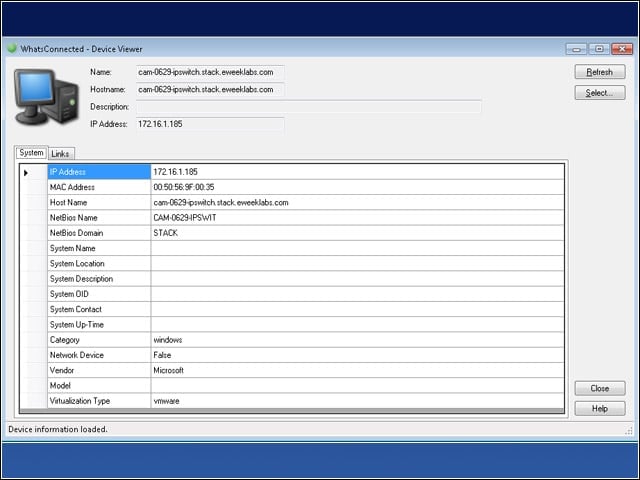The width and height of the screenshot is (640, 480).
Task: Open the Select... dialog button
Action: tap(600, 93)
